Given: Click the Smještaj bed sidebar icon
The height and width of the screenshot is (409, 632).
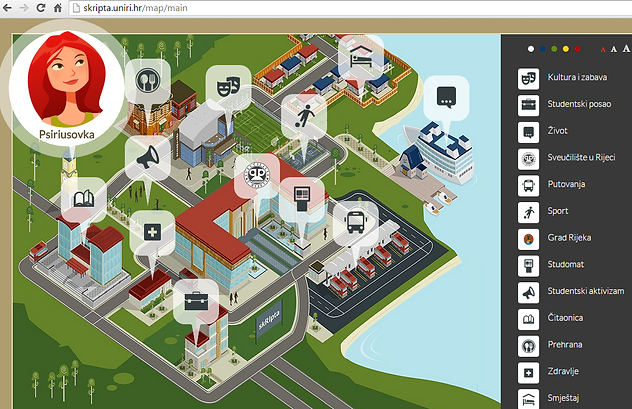Looking at the screenshot, I should 528,399.
